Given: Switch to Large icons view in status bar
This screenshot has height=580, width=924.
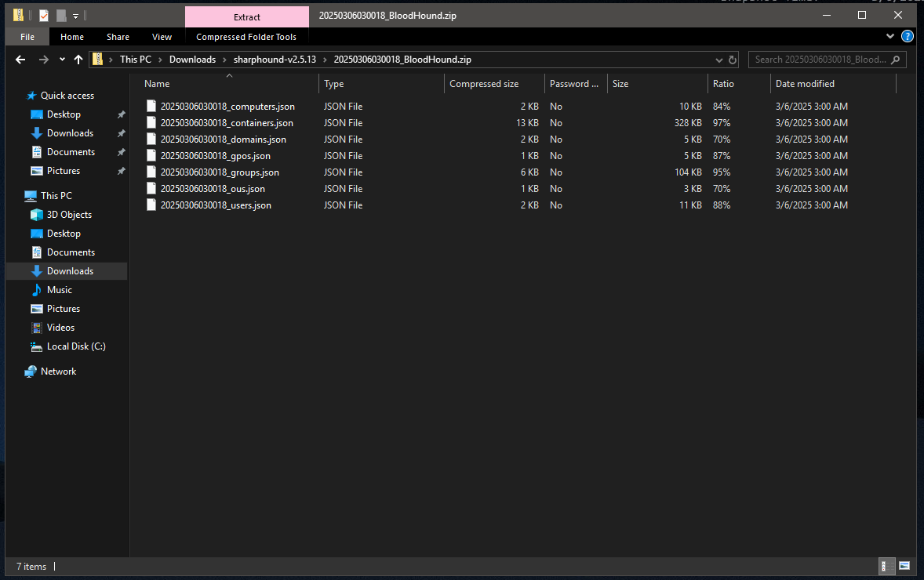Looking at the screenshot, I should [904, 566].
